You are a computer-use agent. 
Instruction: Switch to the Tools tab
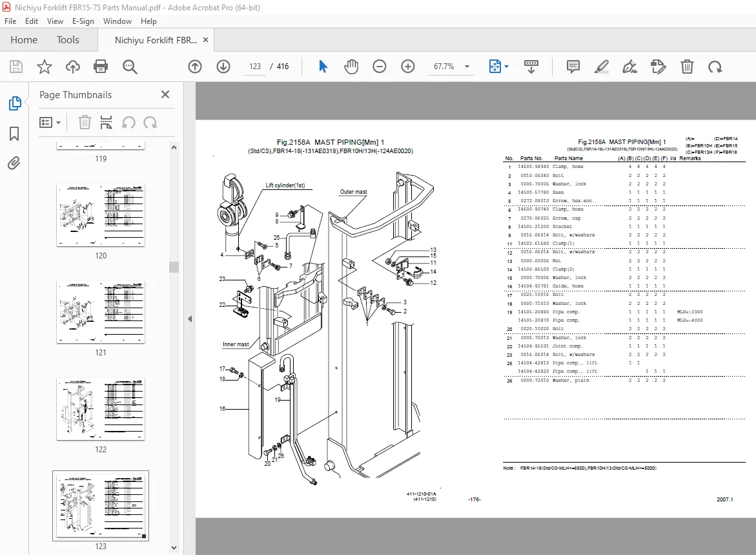(68, 40)
